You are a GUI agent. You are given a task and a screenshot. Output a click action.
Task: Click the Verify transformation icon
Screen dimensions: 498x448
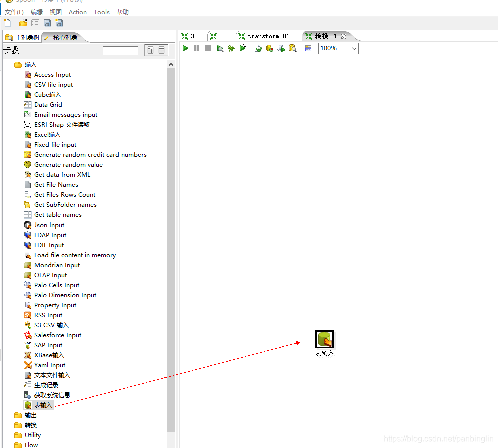pyautogui.click(x=258, y=48)
